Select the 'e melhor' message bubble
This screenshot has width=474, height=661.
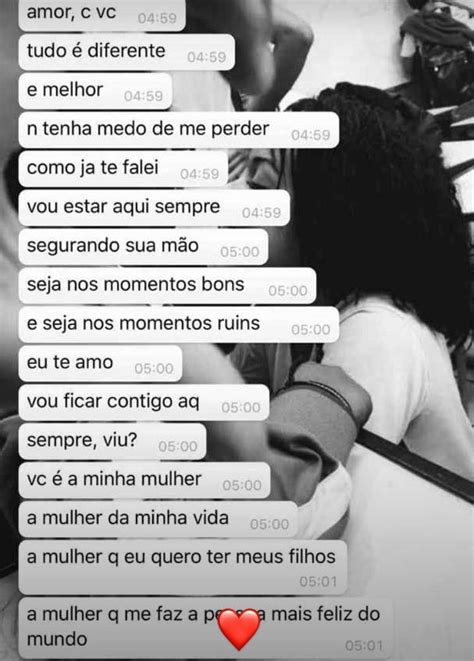click(x=95, y=91)
